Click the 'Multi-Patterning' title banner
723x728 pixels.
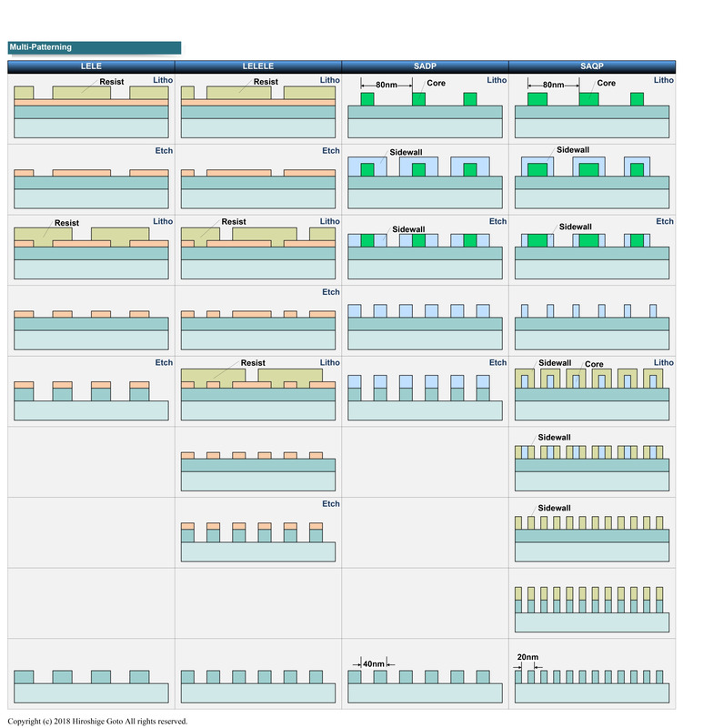95,47
